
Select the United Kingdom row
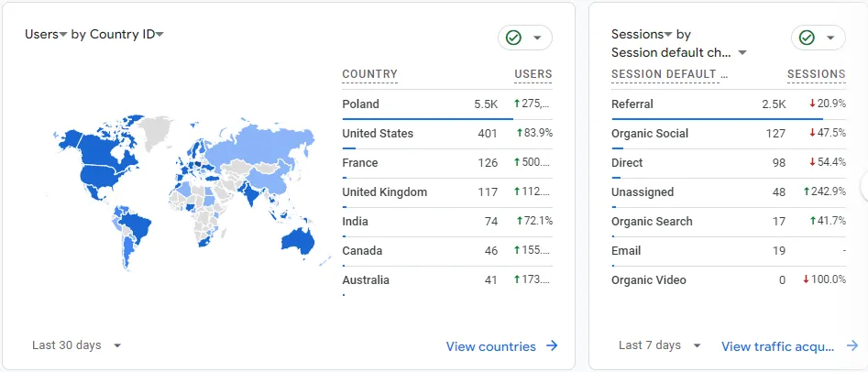(447, 192)
